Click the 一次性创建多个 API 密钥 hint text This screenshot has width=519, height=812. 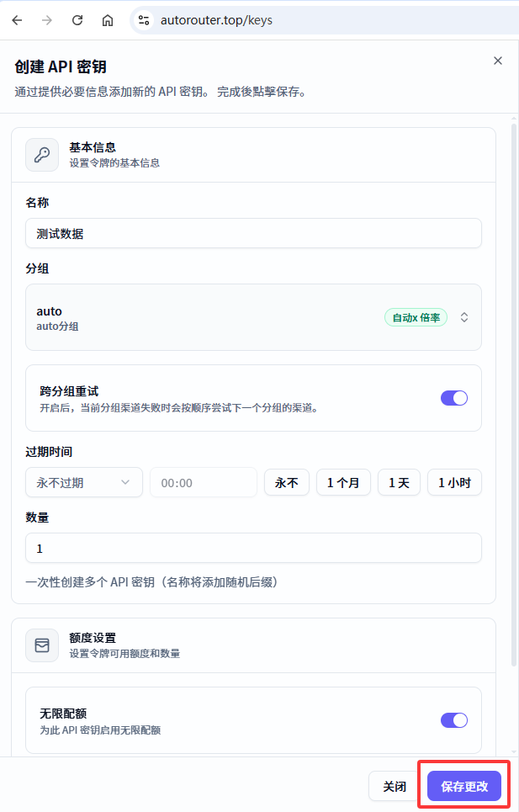[151, 582]
